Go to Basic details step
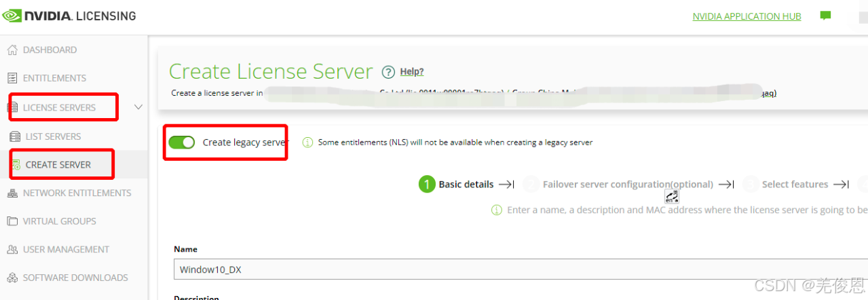 tap(466, 184)
